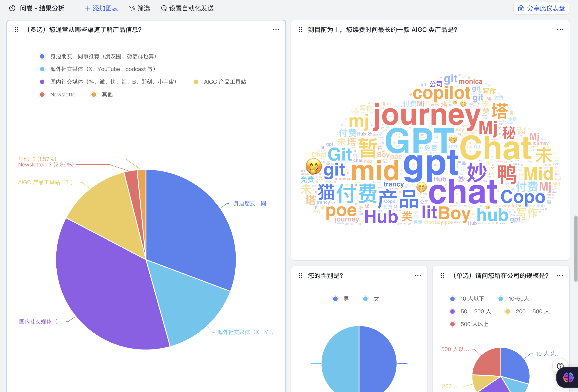Click the pie label Newsletter: 3 (2.36%)
This screenshot has height=392, width=578.
tap(46, 164)
